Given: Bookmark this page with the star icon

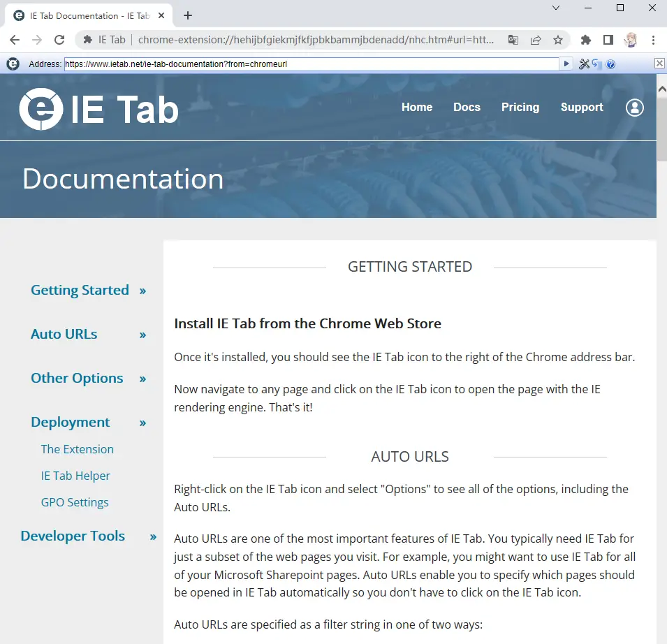Looking at the screenshot, I should pos(558,40).
